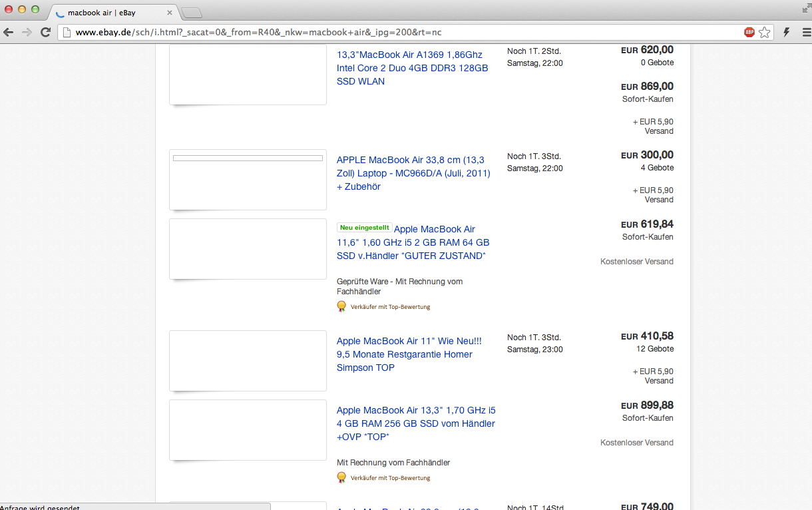This screenshot has width=812, height=510.
Task: Click thumbnail of the 11,6" 64 GB SSD listing
Action: (248, 249)
